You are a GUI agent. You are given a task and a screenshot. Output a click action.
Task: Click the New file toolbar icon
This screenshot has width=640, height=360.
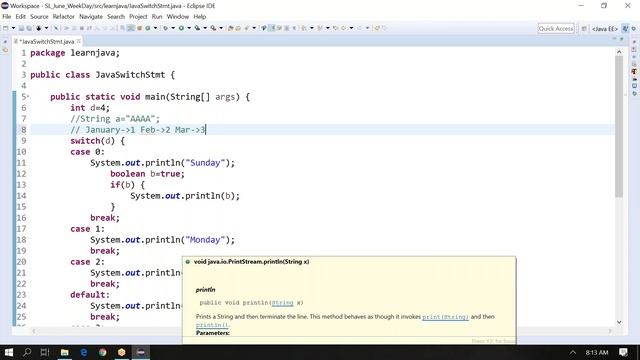click(6, 28)
